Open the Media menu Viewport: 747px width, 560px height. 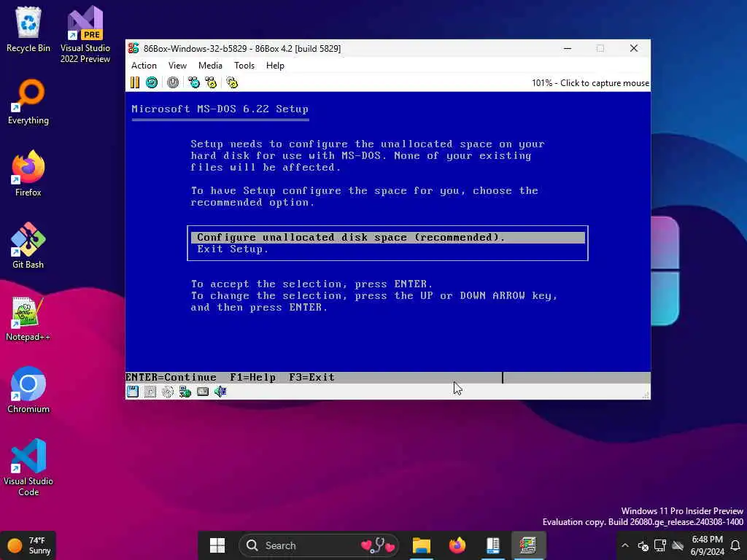click(x=210, y=66)
